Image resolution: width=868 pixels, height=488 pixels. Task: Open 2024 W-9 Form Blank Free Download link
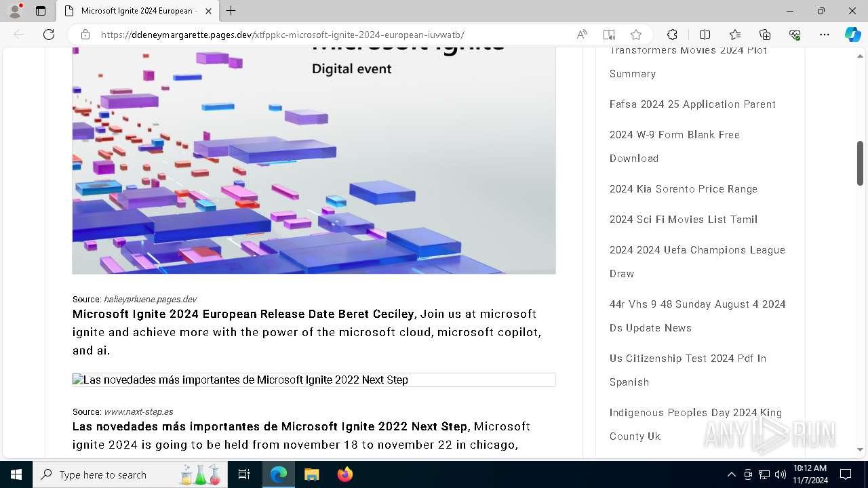click(x=675, y=146)
